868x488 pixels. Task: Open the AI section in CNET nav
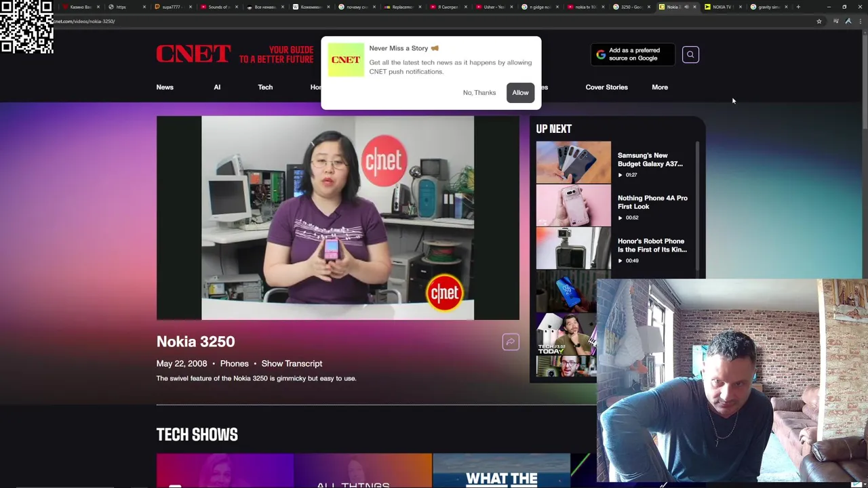[x=217, y=87]
